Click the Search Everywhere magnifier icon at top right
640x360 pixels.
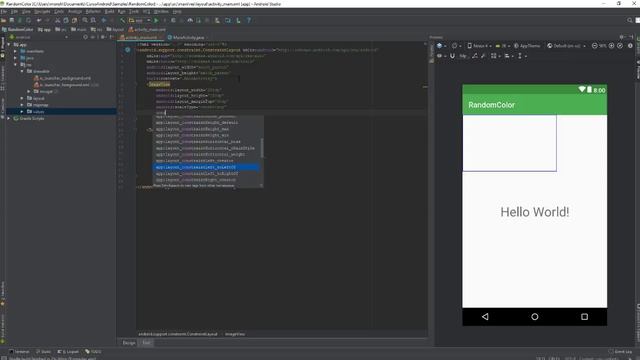[x=630, y=20]
